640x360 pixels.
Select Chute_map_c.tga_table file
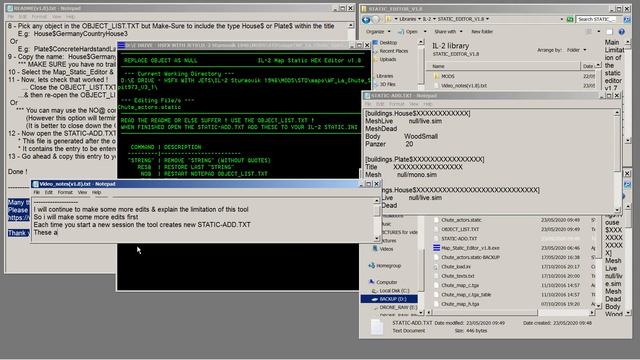coord(466,295)
